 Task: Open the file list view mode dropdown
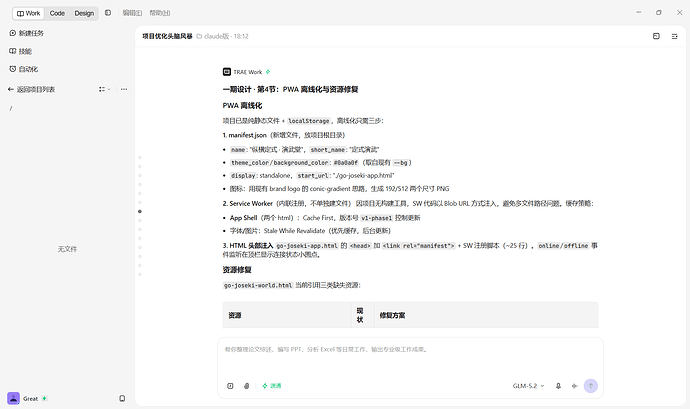(105, 89)
